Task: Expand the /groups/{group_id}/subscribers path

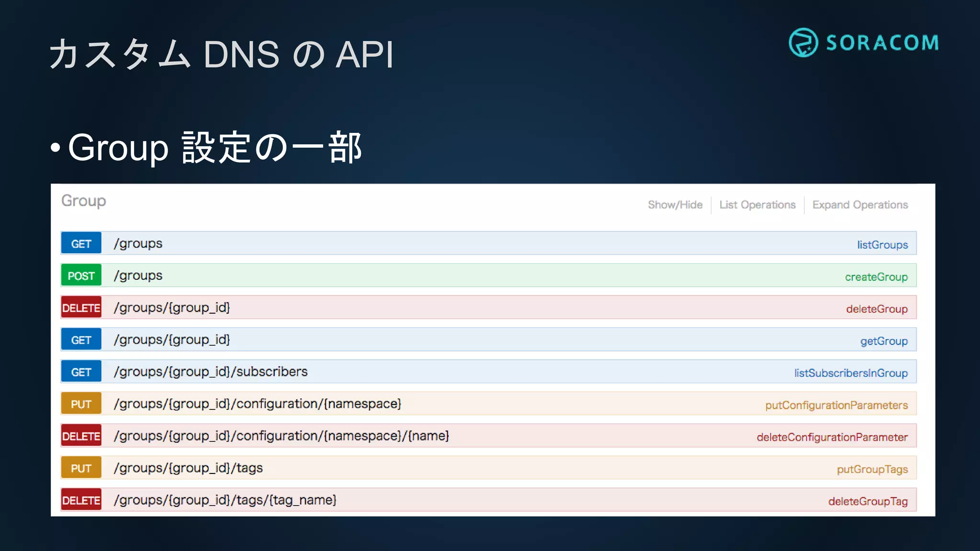Action: (x=211, y=372)
